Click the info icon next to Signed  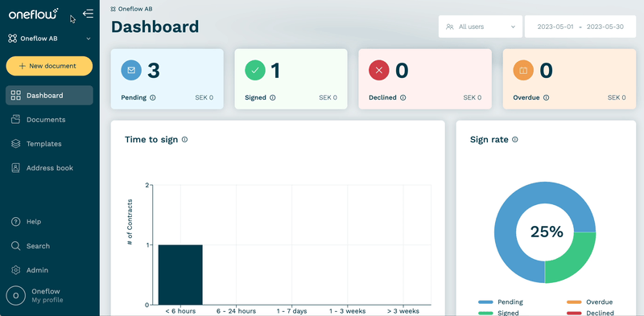pos(273,97)
